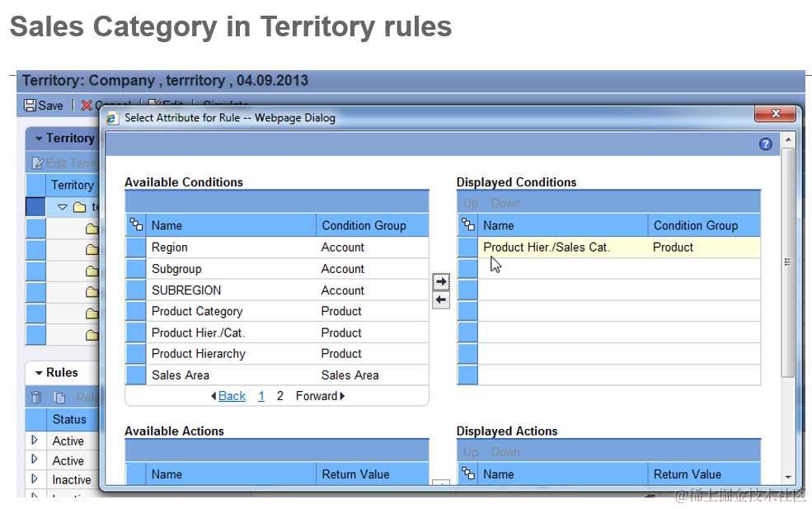
Task: Click Condition Group header in Available Conditions
Action: [x=373, y=225]
